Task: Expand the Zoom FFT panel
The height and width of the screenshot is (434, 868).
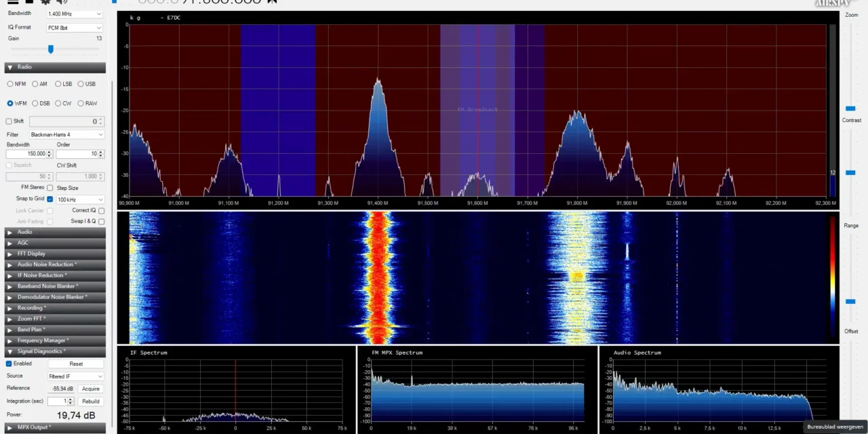Action: 55,319
